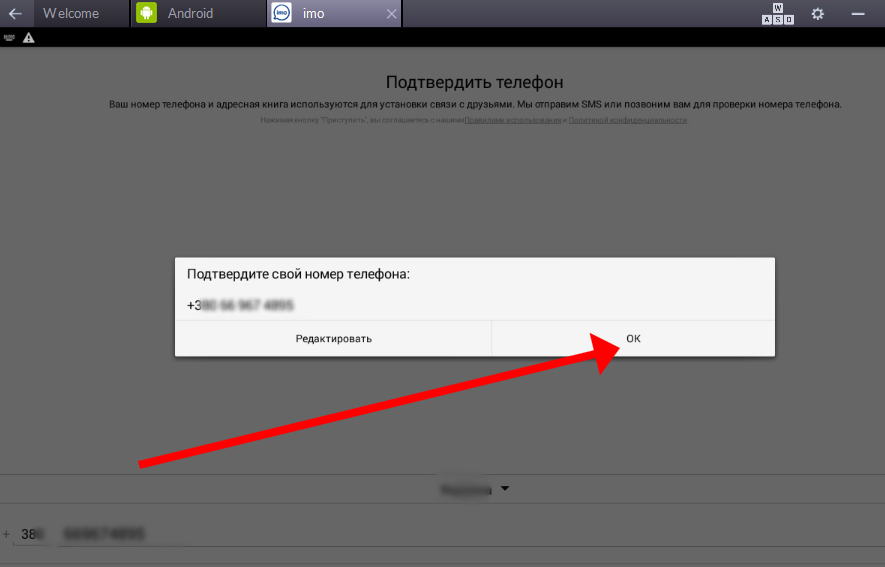Image resolution: width=885 pixels, height=567 pixels.
Task: Click the back arrow in the title bar
Action: [15, 14]
